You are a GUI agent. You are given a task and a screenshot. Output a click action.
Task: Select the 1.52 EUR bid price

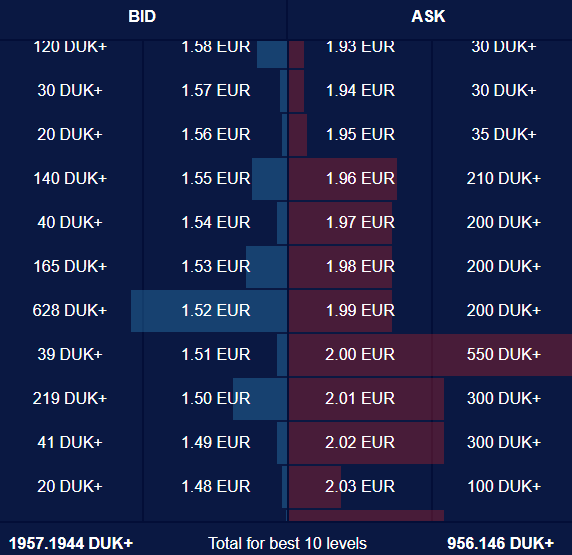pyautogui.click(x=216, y=311)
